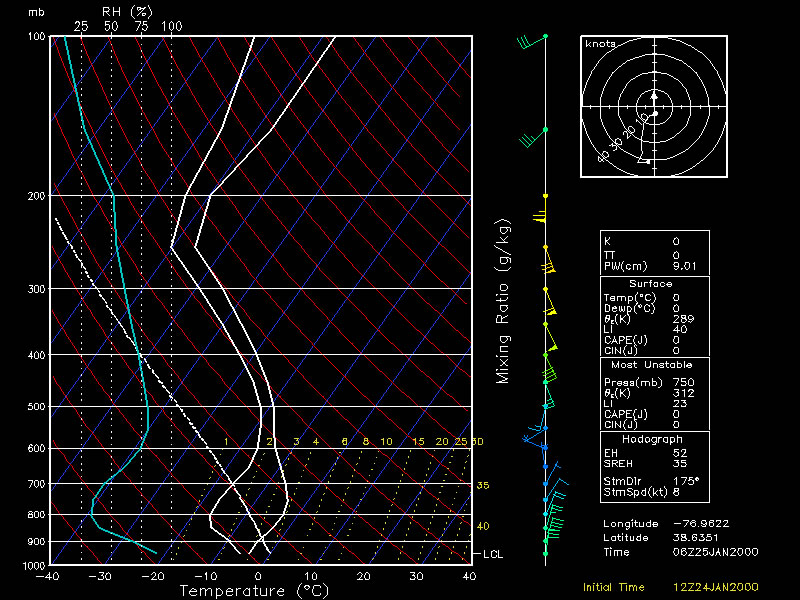Click the yellow 40 label right of chart
The width and height of the screenshot is (800, 600).
coord(483,526)
